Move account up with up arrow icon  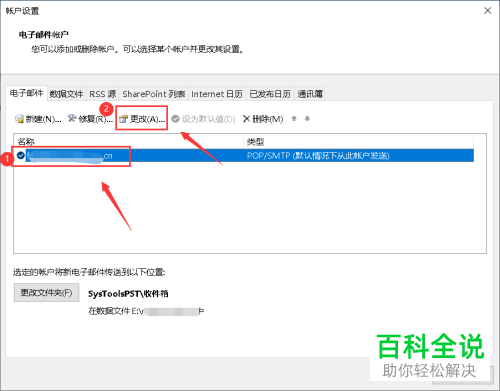pos(294,118)
